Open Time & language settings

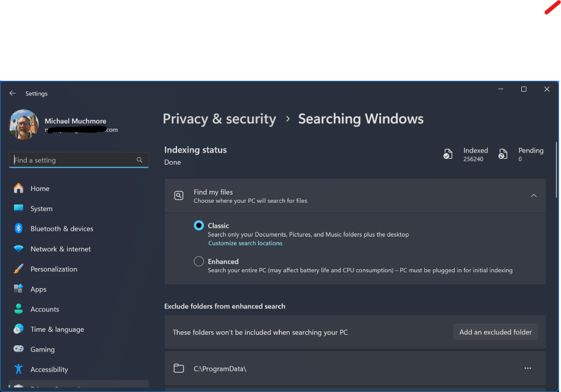tap(57, 329)
